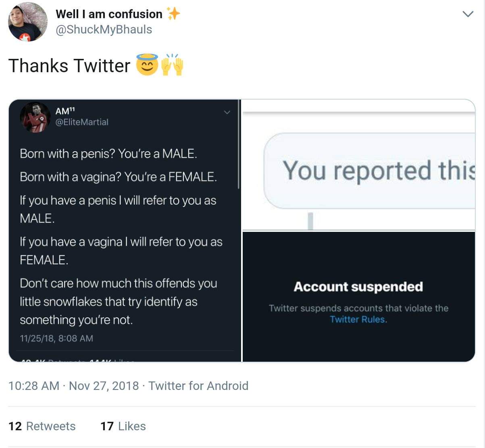This screenshot has height=448, width=485.
Task: Click the "Twitter Rules" link
Action: point(358,319)
